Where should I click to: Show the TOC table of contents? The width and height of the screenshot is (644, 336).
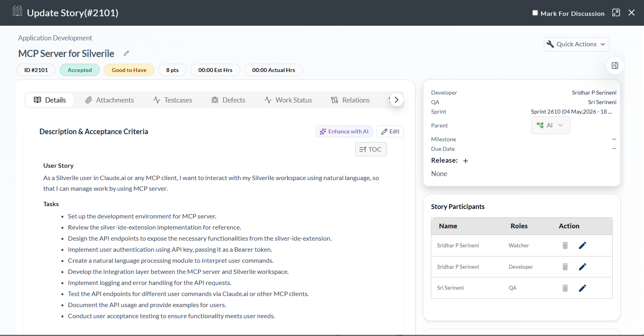click(371, 149)
